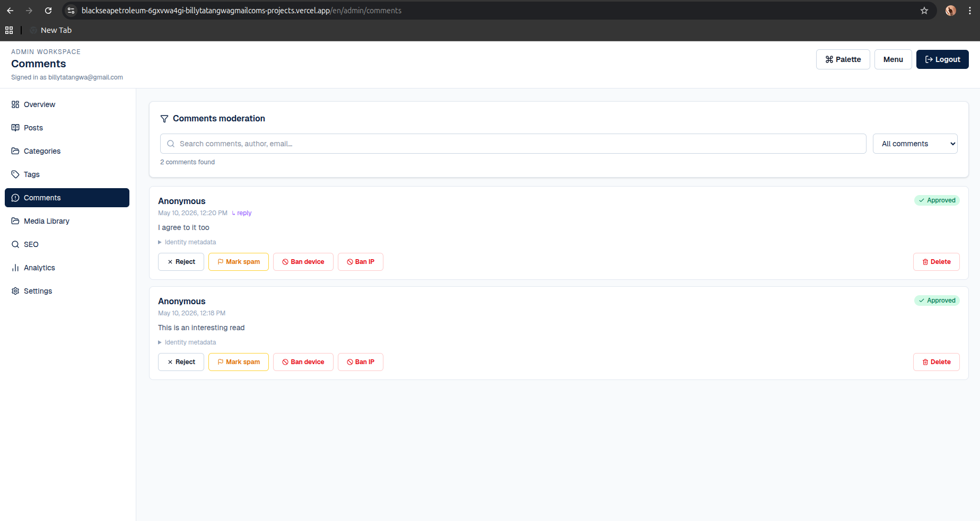Click the 'Signed in as billytatangwa@gmail.com' text
980x521 pixels.
click(x=67, y=77)
